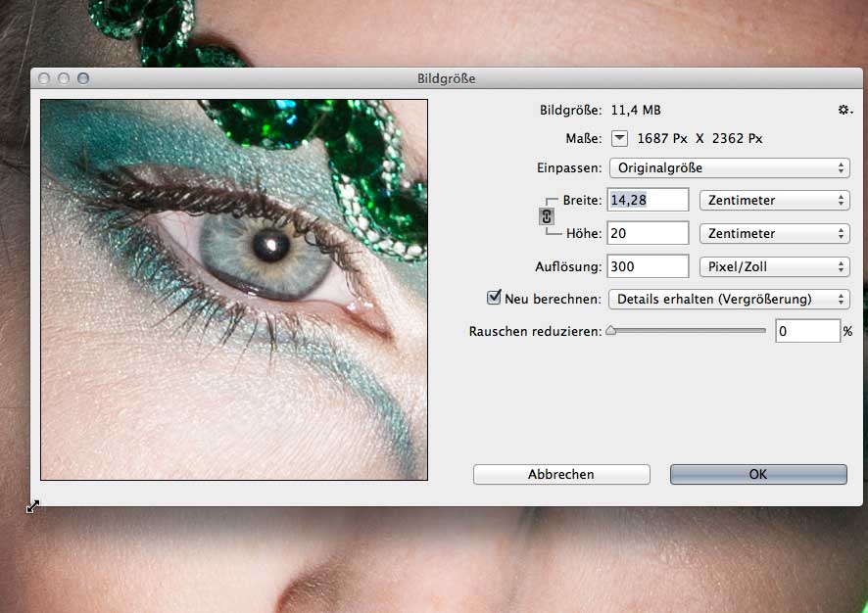Click the Höhe input field showing 20
The image size is (868, 613).
649,233
